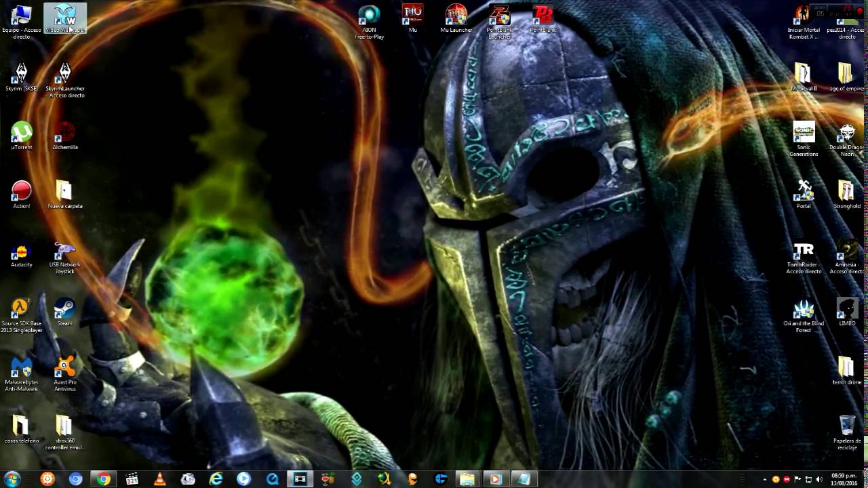Open the Papelera de reciclaje

(847, 432)
